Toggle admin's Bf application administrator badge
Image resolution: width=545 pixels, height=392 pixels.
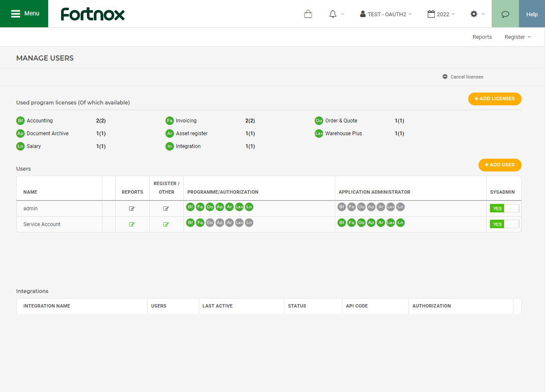click(342, 207)
